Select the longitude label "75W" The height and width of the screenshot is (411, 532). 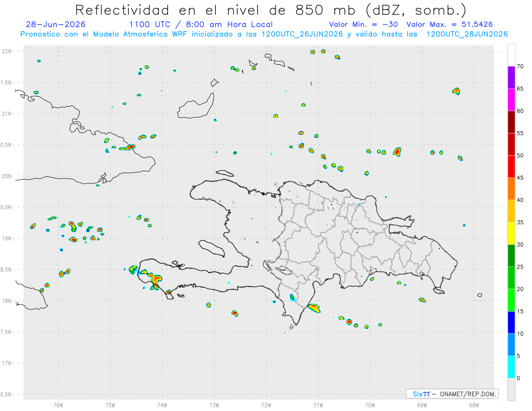[x=110, y=405]
